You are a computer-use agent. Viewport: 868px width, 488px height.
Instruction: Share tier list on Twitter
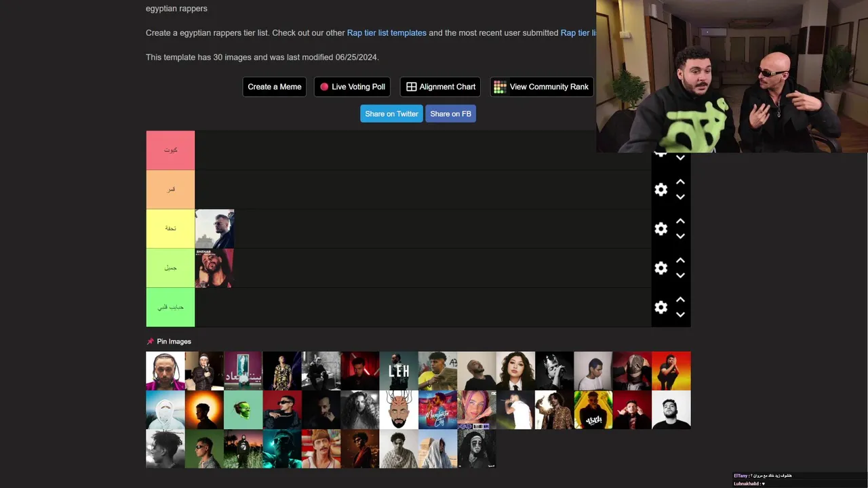pos(391,114)
